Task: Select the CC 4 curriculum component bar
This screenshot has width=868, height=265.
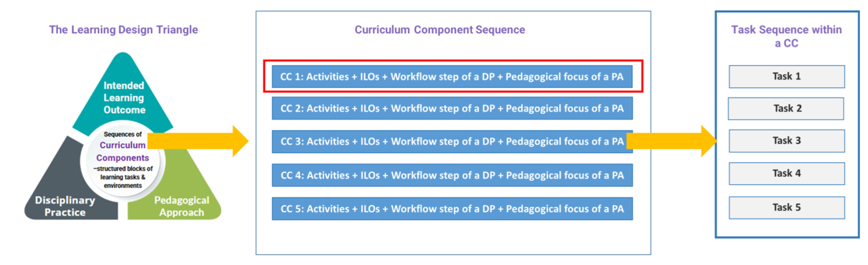Action: [452, 176]
